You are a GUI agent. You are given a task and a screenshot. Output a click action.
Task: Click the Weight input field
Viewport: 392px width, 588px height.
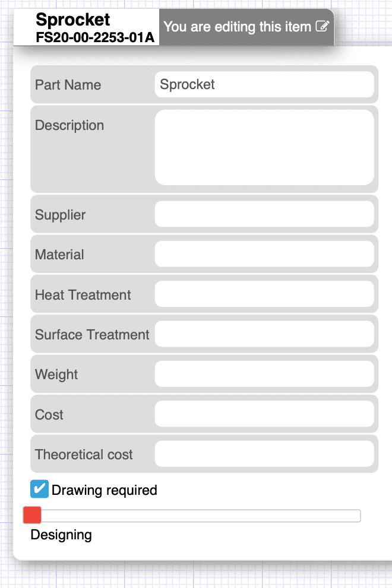click(x=264, y=374)
